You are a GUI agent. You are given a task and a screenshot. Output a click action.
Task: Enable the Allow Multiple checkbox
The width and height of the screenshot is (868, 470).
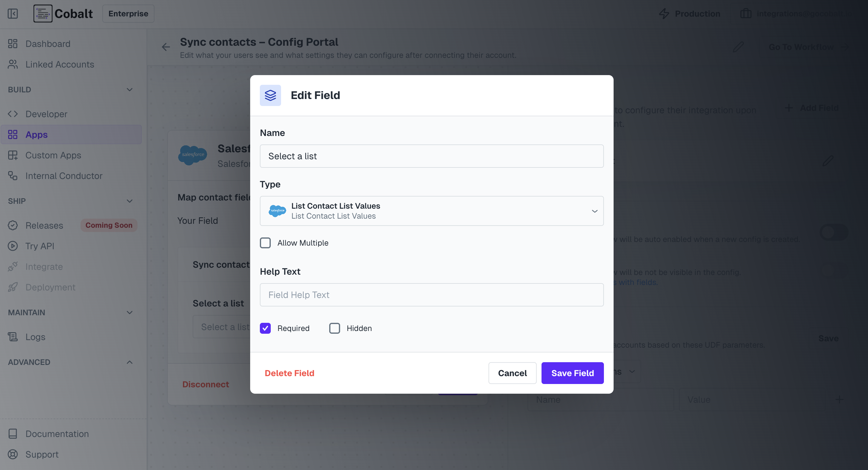click(266, 243)
